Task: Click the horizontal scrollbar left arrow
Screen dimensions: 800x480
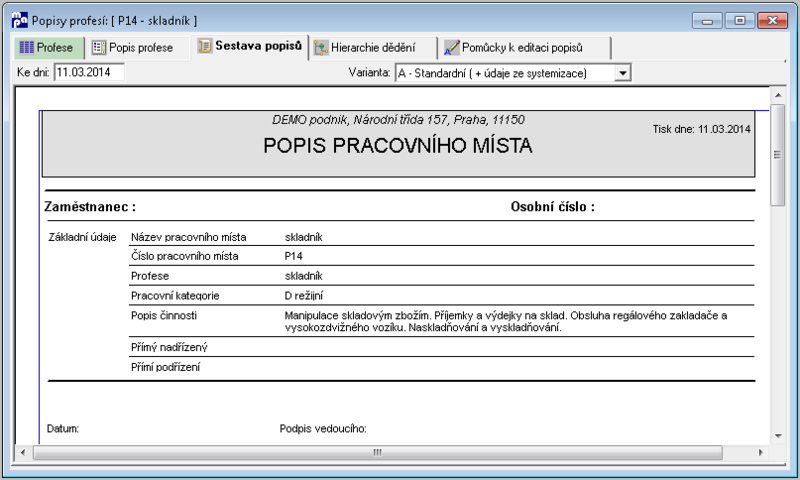Action: (22, 452)
